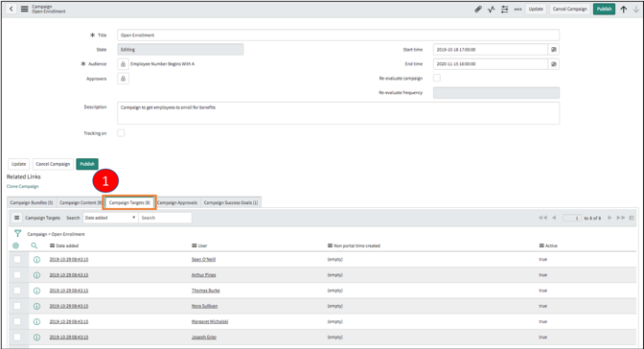Click the bottom Cancel Campaign button
644x349 pixels.
coord(53,164)
